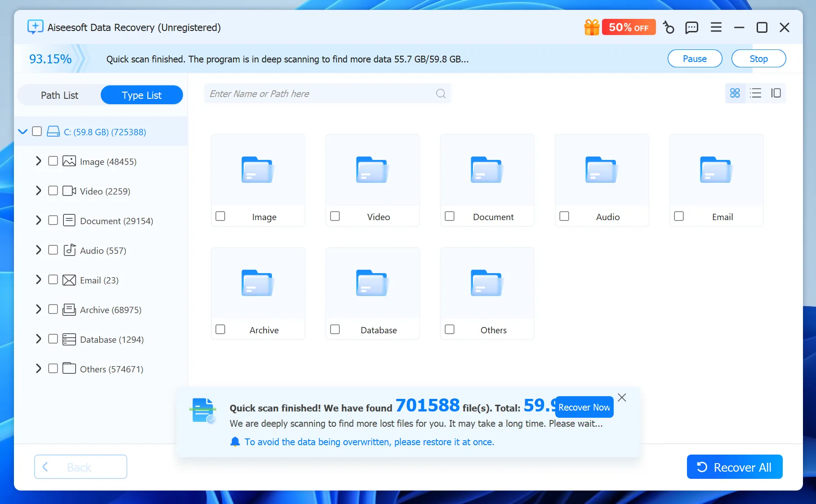Click the Audio music icon in sidebar

(x=69, y=250)
